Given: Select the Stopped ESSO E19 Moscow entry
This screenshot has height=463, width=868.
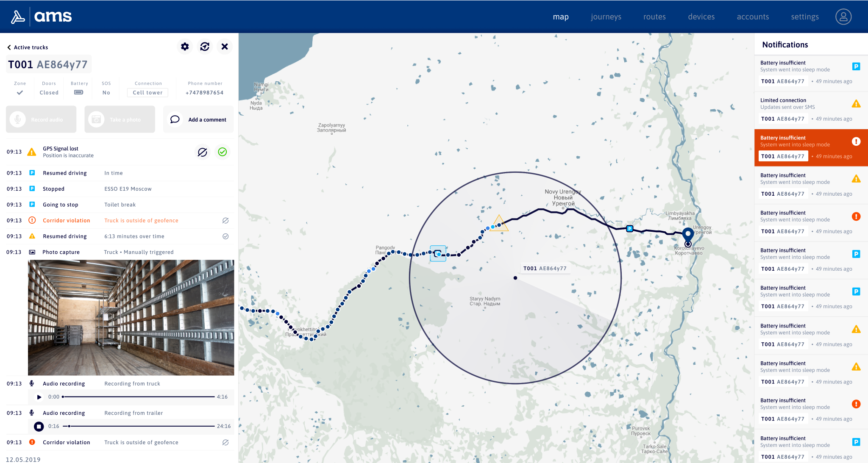Looking at the screenshot, I should pos(120,189).
